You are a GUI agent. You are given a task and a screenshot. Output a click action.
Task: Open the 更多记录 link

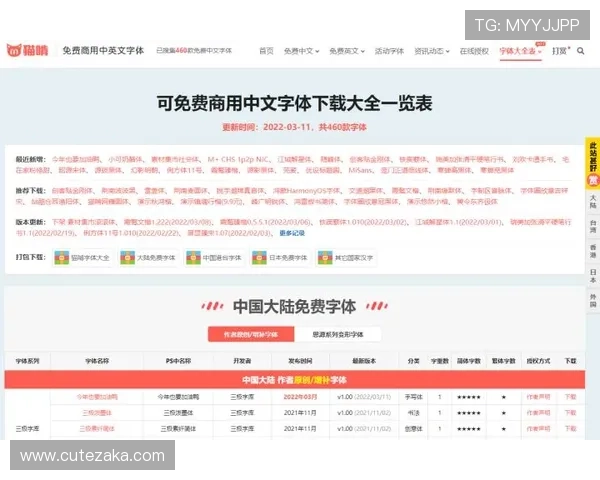tap(292, 233)
